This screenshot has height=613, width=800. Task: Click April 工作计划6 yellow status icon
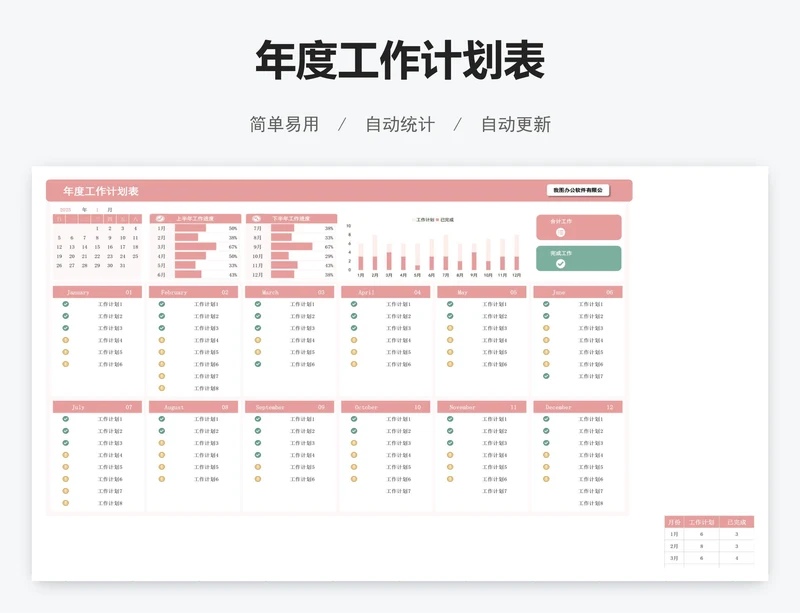(x=354, y=364)
